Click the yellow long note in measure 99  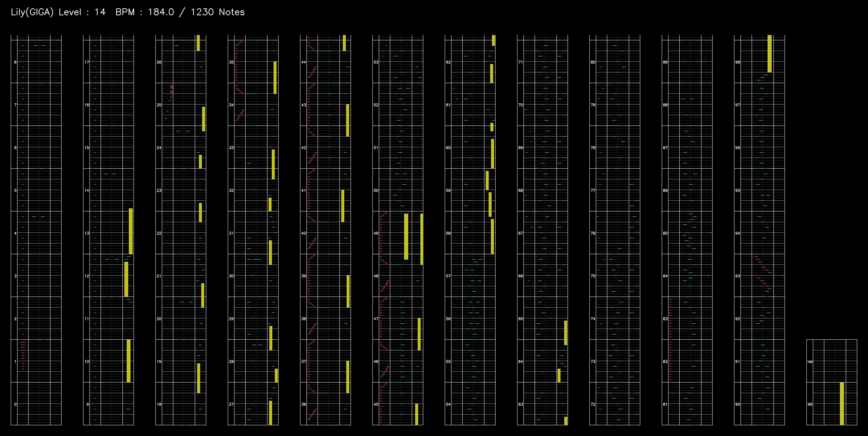(842, 404)
